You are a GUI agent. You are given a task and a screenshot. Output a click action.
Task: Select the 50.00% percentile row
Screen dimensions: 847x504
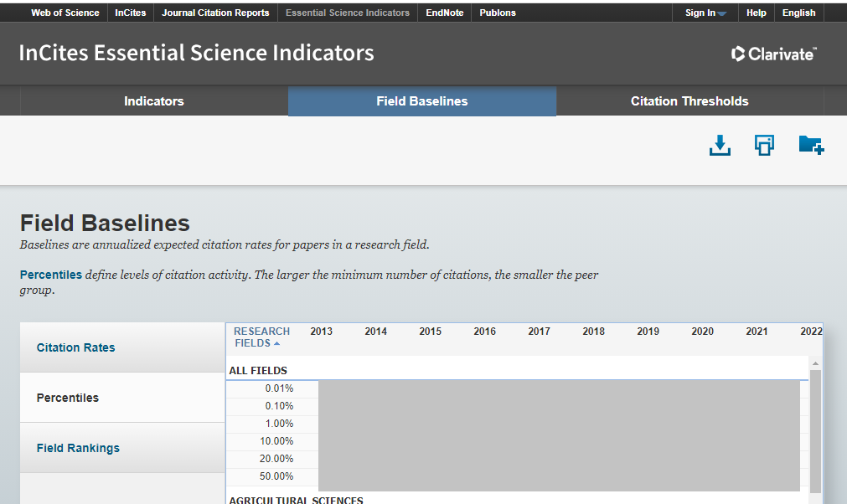coord(517,476)
